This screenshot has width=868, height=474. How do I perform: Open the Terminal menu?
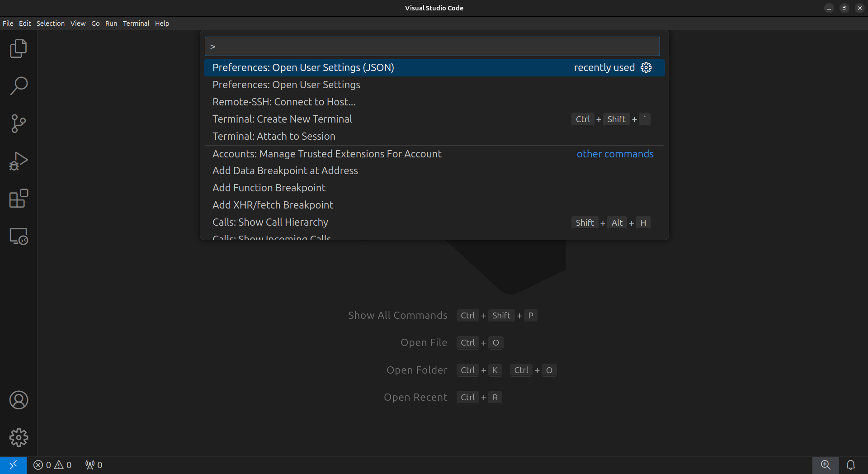136,24
